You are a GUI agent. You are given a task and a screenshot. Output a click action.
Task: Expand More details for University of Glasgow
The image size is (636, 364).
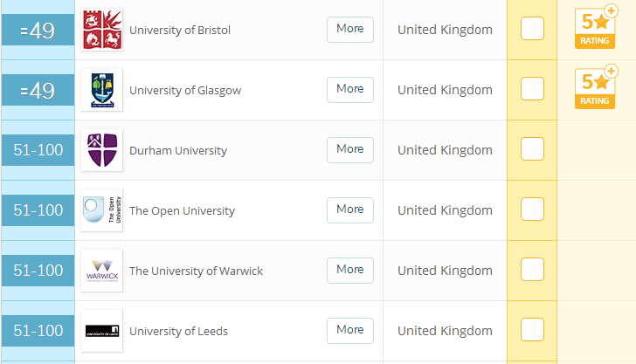coord(349,89)
